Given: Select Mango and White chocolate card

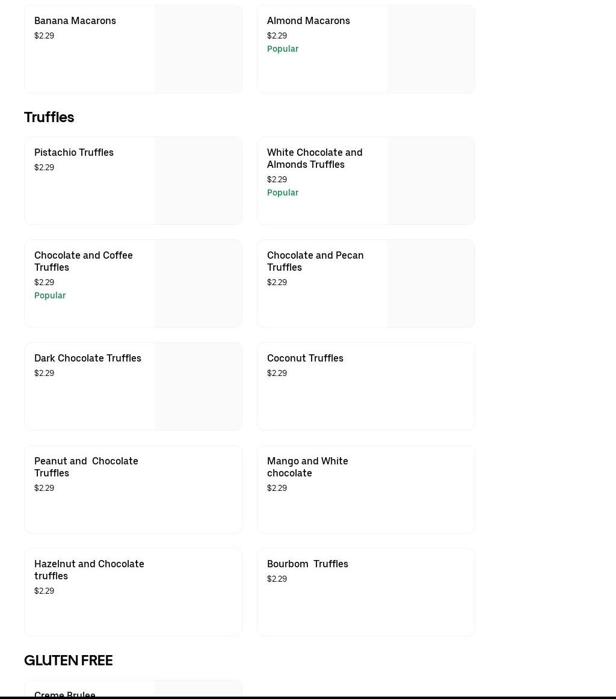Looking at the screenshot, I should [365, 489].
